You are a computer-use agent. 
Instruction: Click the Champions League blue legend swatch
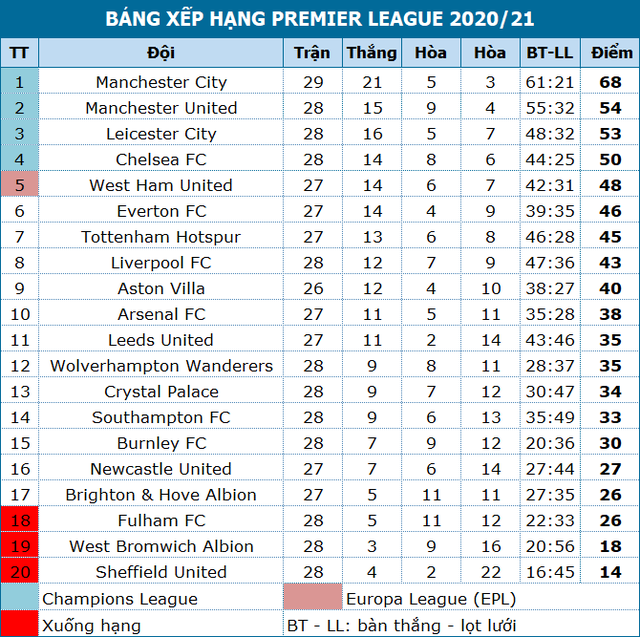pyautogui.click(x=20, y=598)
